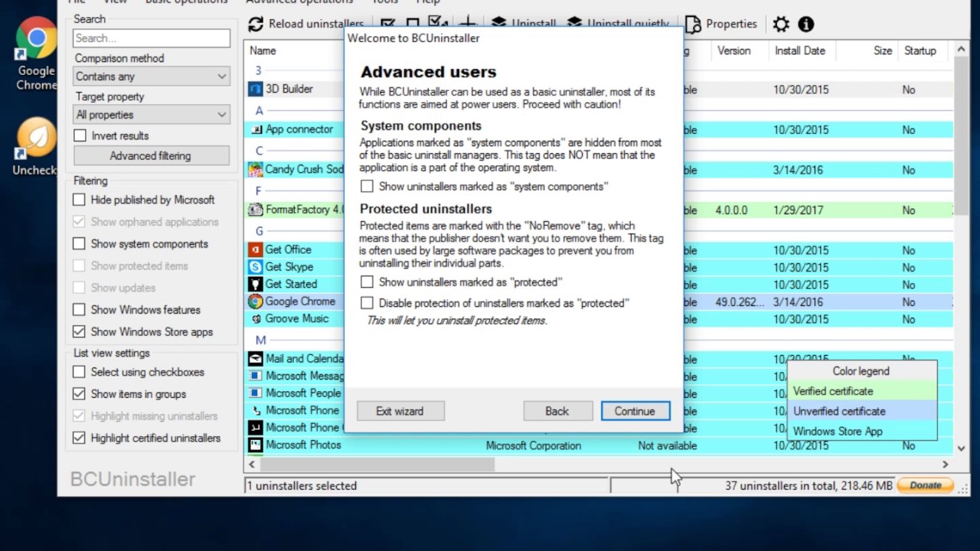
Task: Click the FormatFactory row icon
Action: click(x=256, y=210)
